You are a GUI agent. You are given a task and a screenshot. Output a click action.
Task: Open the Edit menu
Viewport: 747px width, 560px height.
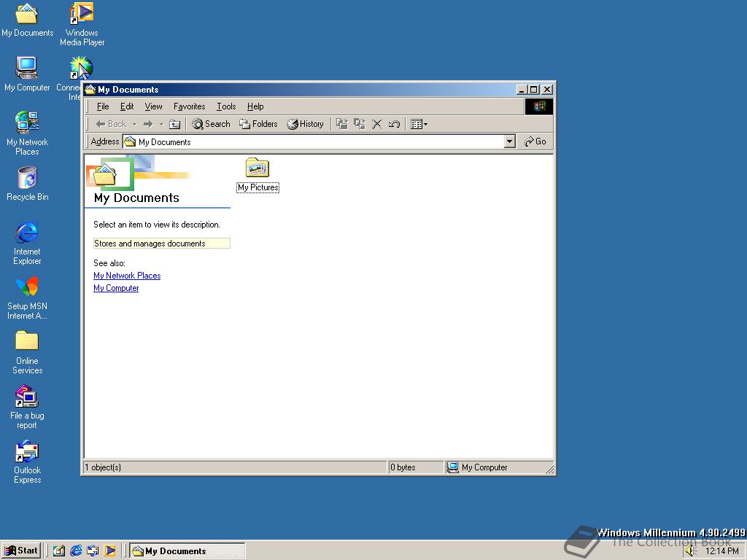[x=127, y=106]
